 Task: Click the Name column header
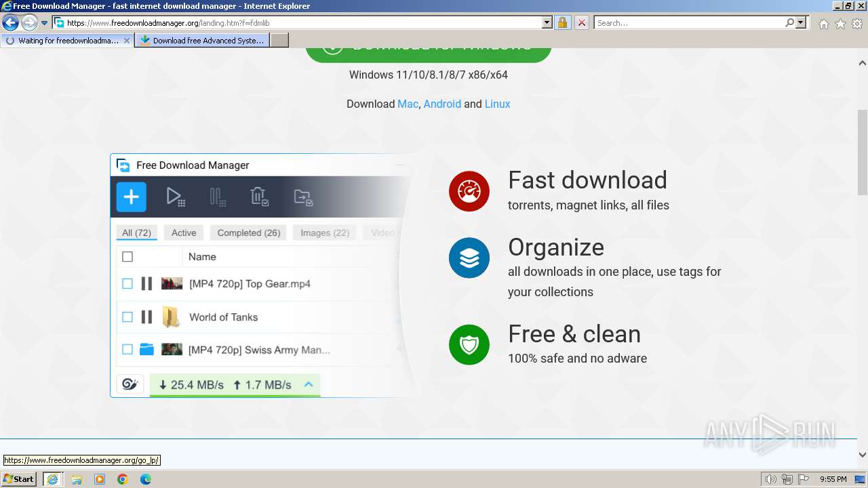[x=202, y=257]
